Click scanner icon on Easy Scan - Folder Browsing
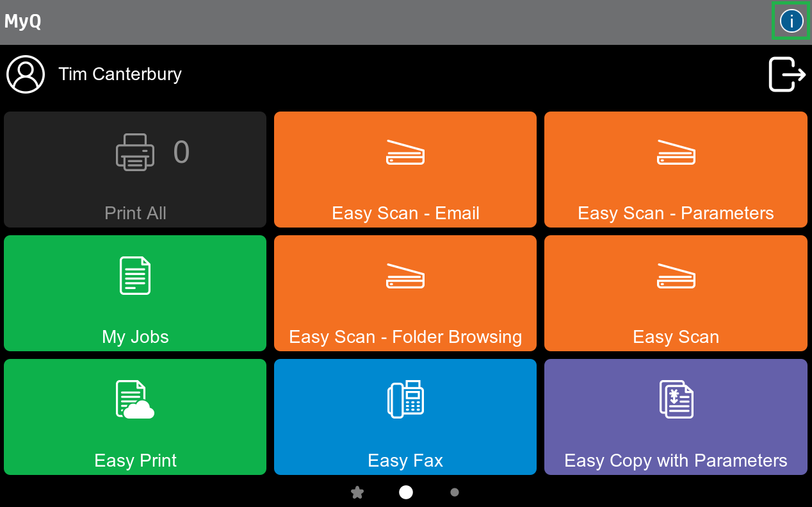 click(x=405, y=276)
